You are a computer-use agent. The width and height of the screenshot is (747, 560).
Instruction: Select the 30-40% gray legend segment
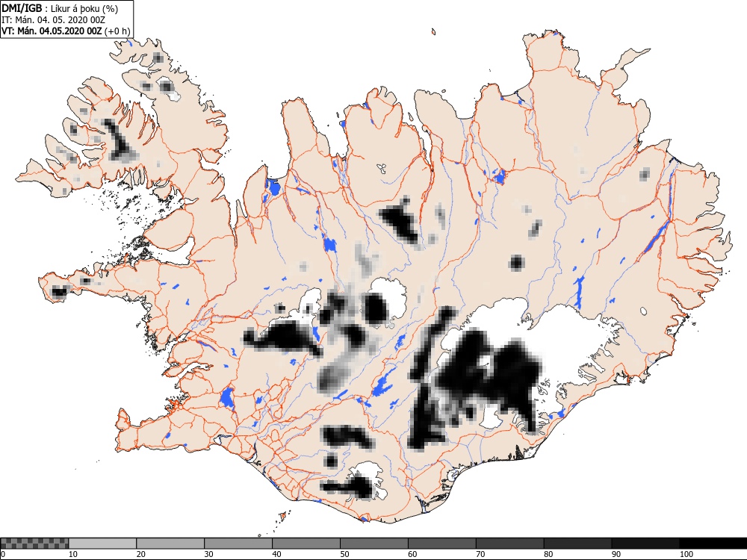point(238,544)
